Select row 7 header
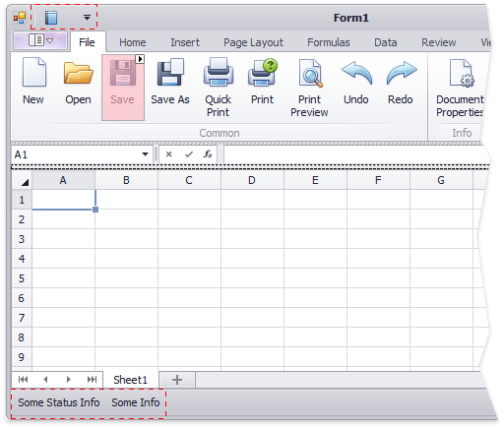Viewport: 504px width, 428px height. pos(22,318)
